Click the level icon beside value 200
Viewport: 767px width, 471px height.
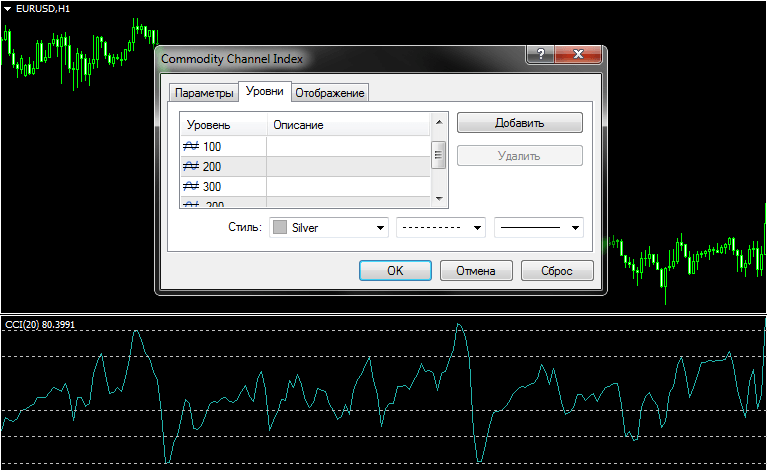coord(191,167)
